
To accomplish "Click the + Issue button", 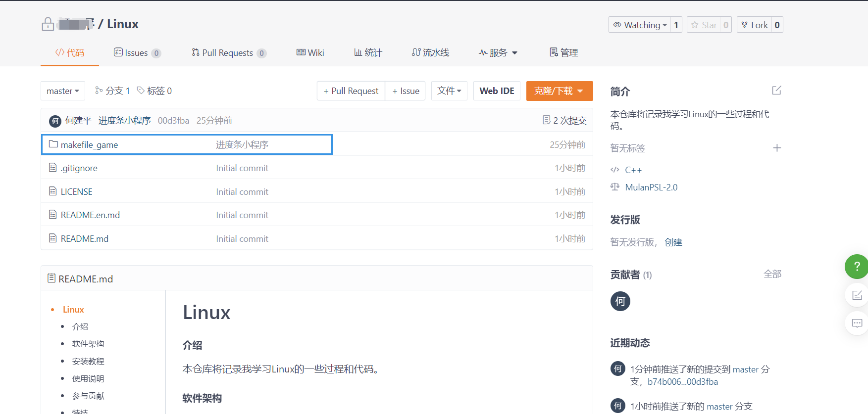I will tap(406, 91).
